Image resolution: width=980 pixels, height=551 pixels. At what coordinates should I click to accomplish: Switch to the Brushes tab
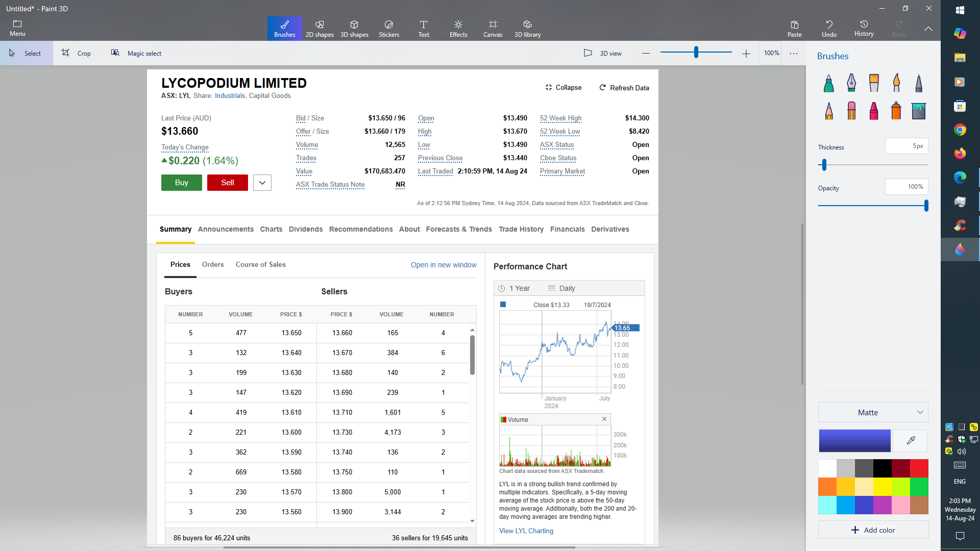pyautogui.click(x=285, y=29)
